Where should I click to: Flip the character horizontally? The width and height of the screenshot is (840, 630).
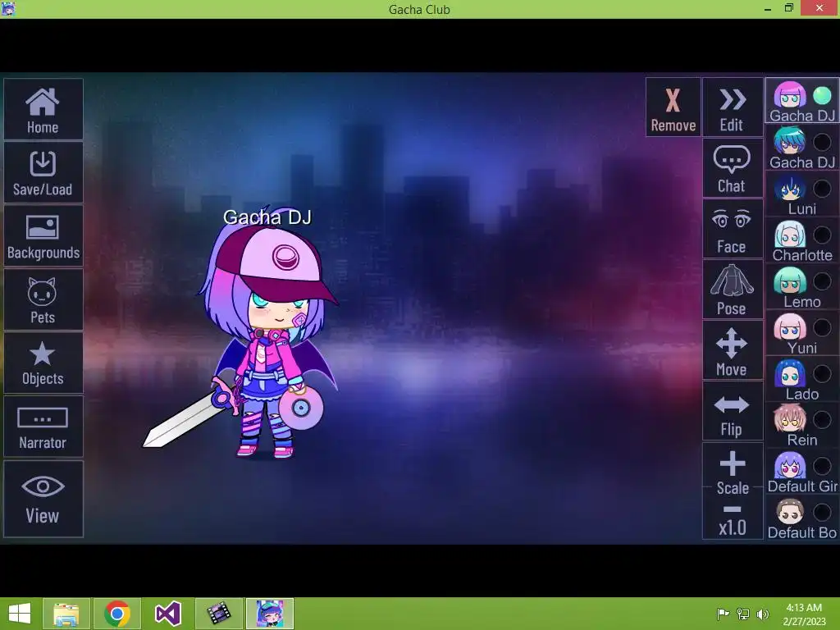[x=733, y=412]
